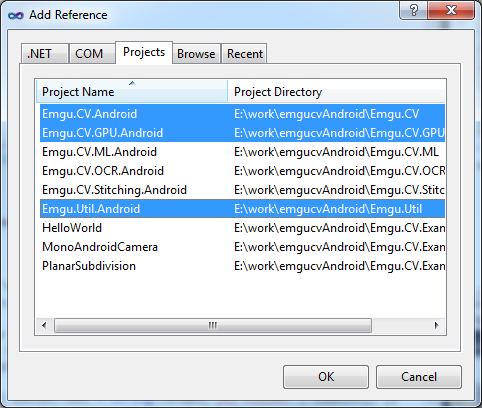Choose Emgu.CV.Stitching.Android project row
Viewport: 482px width, 408px height.
[242, 190]
